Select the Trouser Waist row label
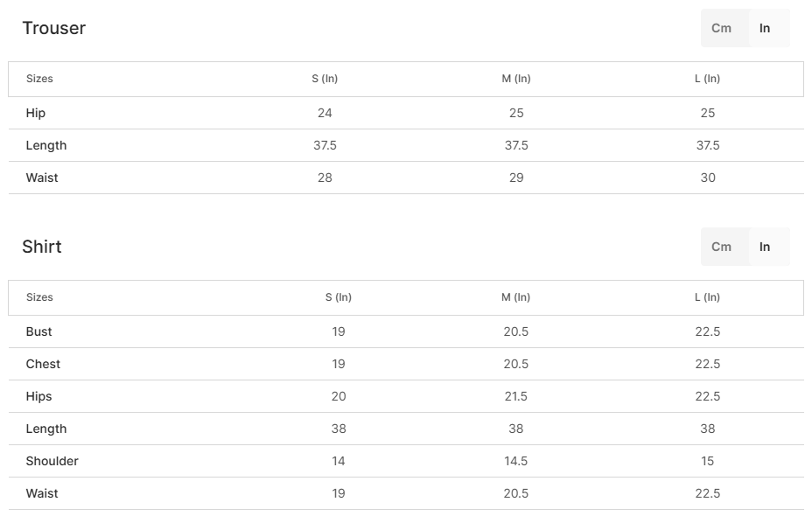Screen dimensions: 812x523 [42, 178]
